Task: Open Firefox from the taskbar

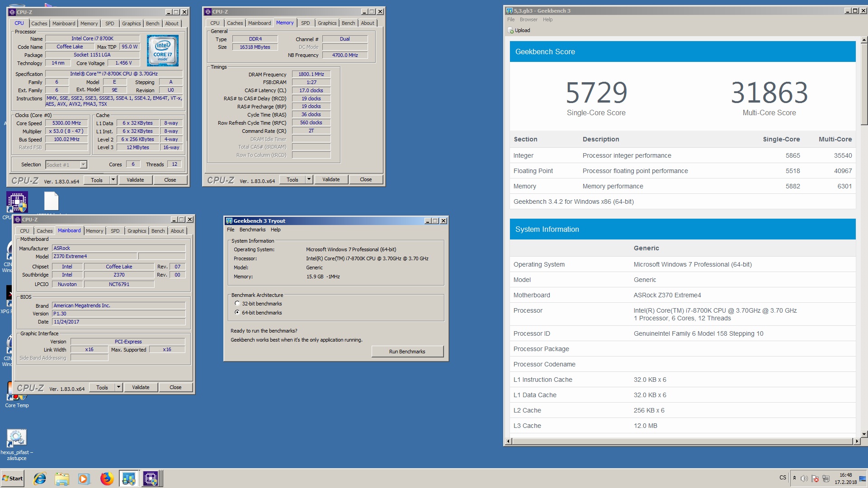Action: click(107, 479)
